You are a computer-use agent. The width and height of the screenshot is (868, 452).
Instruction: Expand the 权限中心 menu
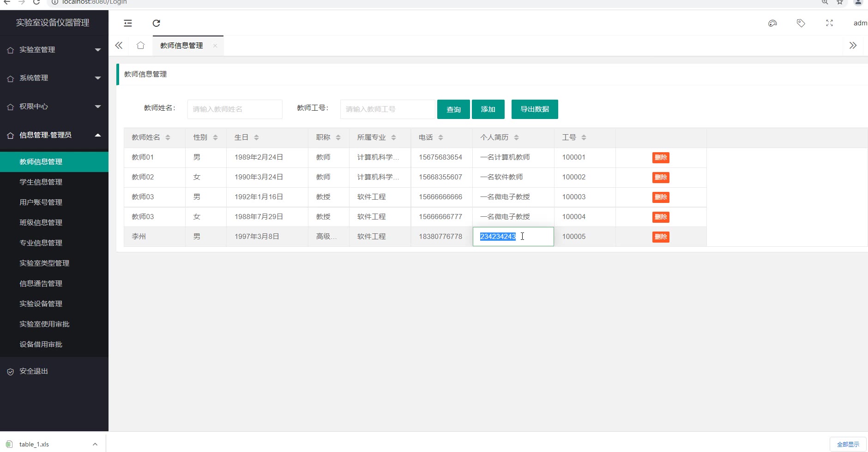pyautogui.click(x=54, y=107)
